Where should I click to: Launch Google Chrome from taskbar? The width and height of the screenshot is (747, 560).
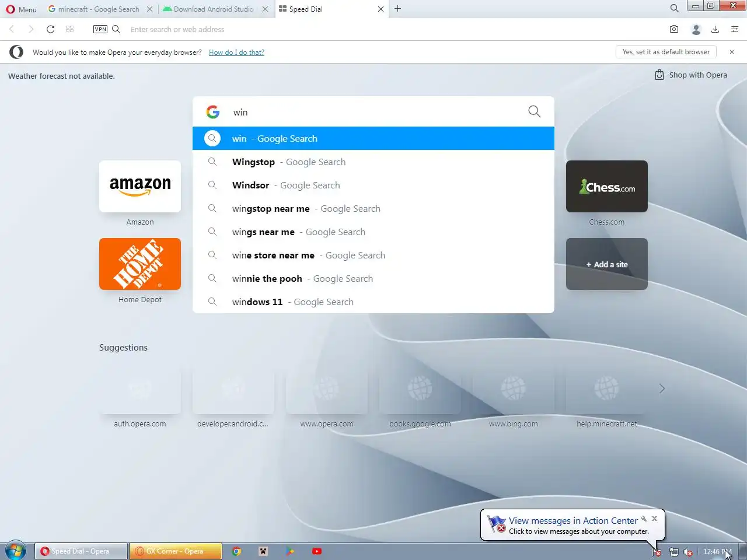(x=236, y=551)
